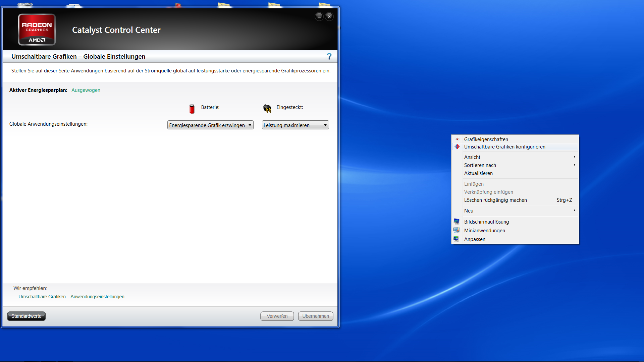644x362 pixels.
Task: Click the Anpassen personalization icon
Action: tap(457, 239)
